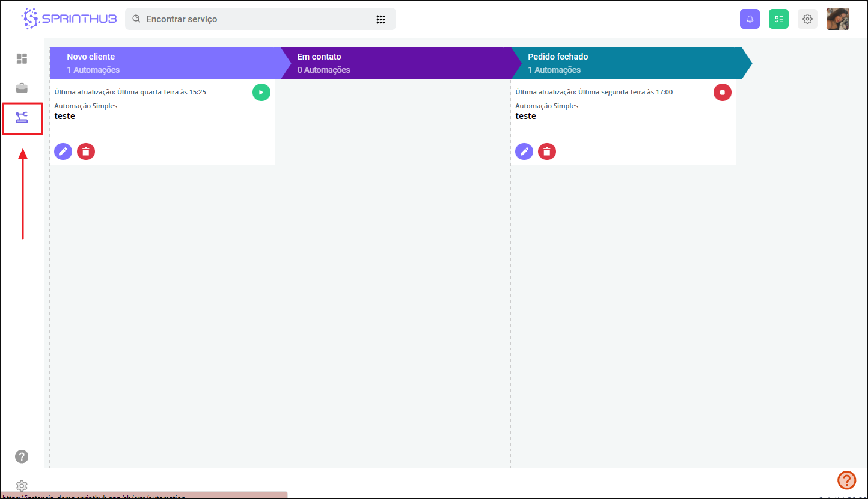Select the Pedido fechado stage header
Viewport: 868px width, 499px height.
pos(626,63)
